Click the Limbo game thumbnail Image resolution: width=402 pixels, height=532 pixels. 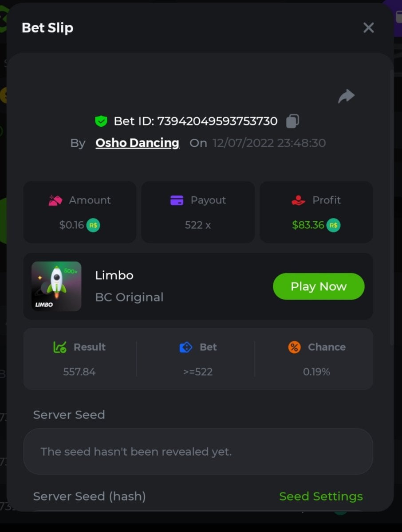[56, 286]
